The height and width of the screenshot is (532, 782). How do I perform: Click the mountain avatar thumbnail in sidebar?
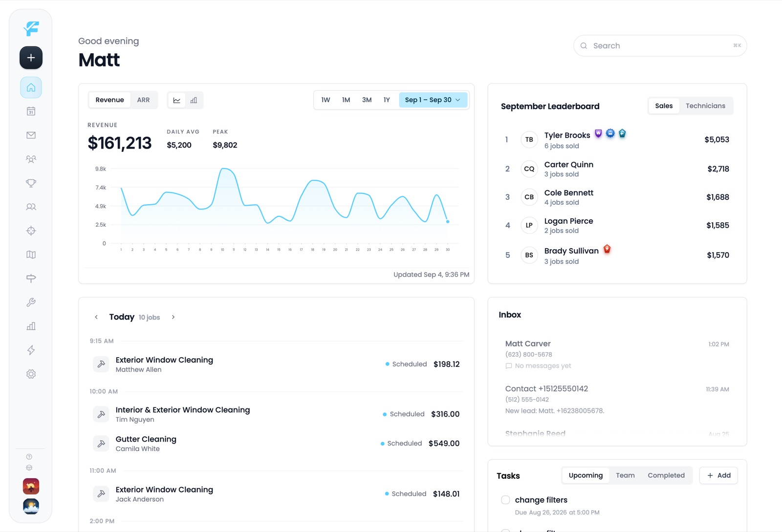pos(31,506)
